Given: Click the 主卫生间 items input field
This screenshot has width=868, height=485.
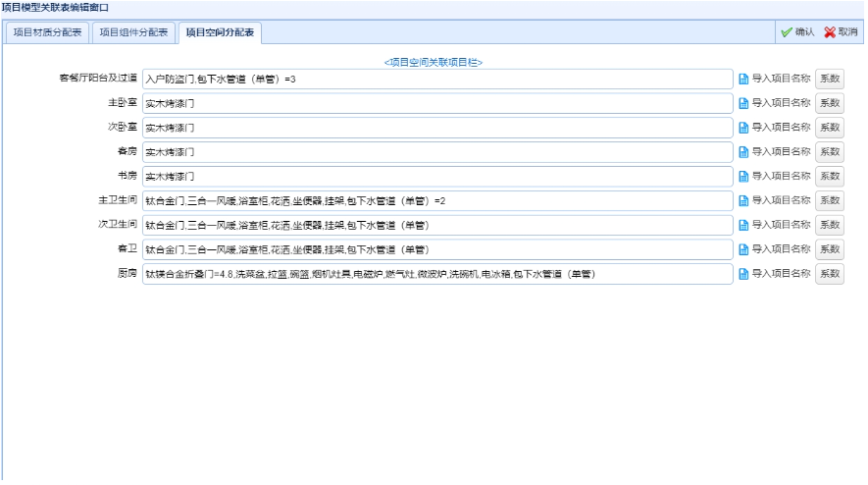Looking at the screenshot, I should click(x=437, y=200).
